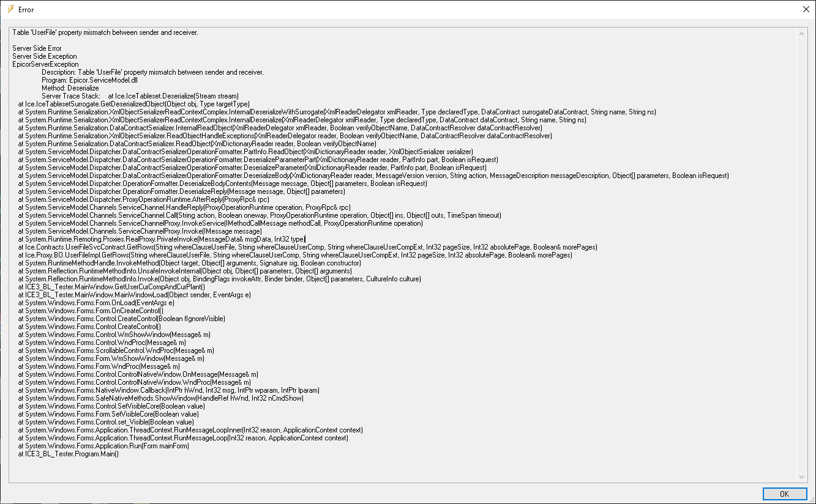Click the 'RealProxy.PrivateInvoke' stack trace line
Screen dimensions: 816x504
point(162,239)
